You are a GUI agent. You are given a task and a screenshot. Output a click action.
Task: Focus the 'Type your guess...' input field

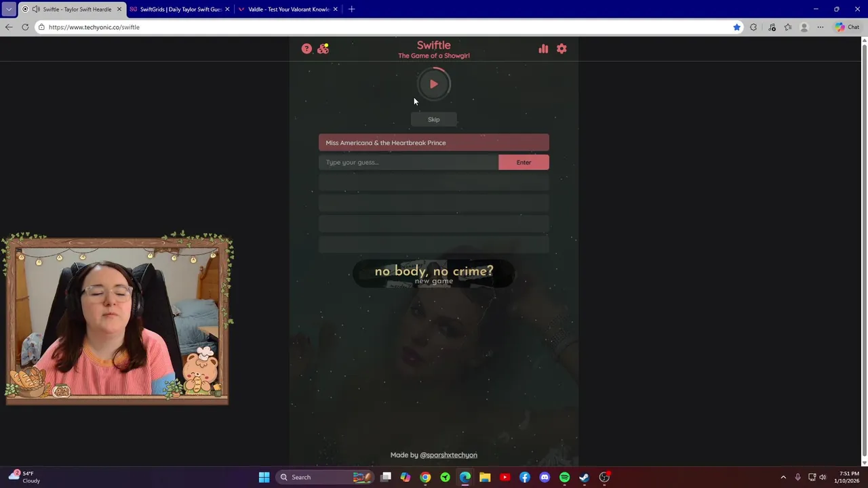[x=408, y=162]
